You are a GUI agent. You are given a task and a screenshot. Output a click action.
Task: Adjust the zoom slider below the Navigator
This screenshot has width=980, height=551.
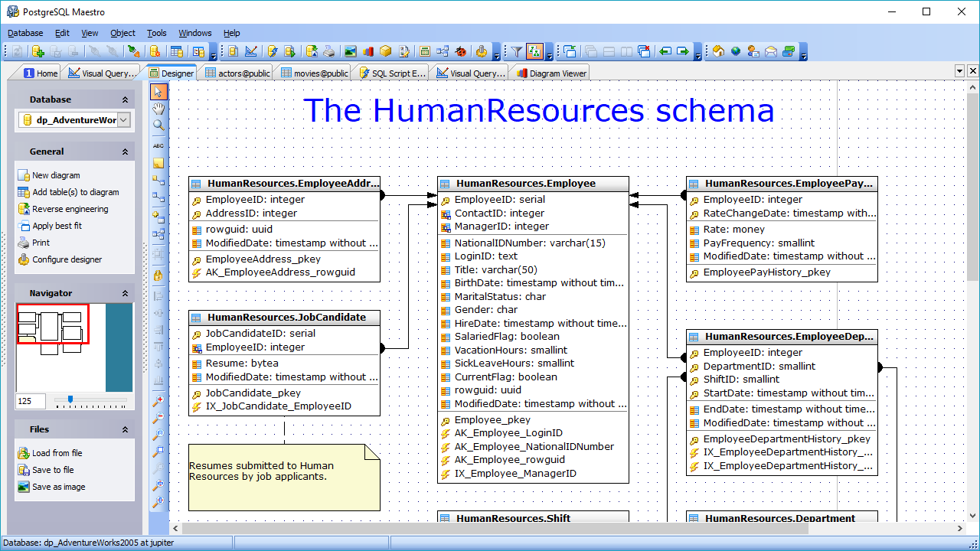[x=70, y=399]
